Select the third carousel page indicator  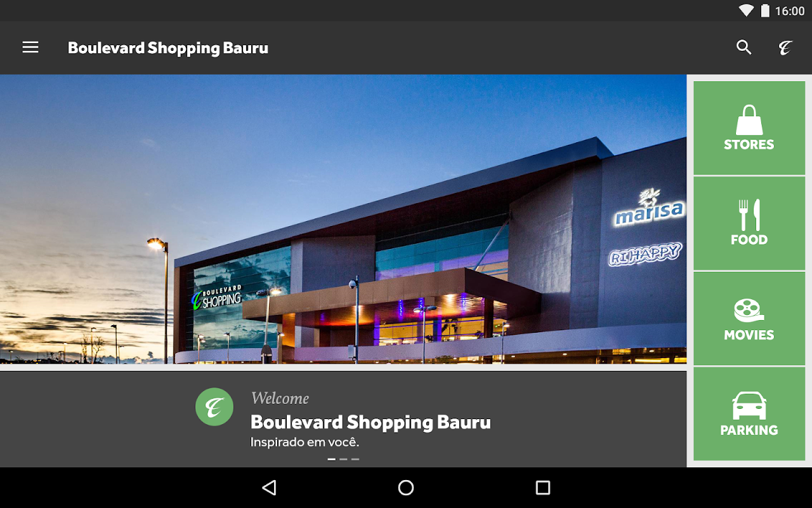355,459
